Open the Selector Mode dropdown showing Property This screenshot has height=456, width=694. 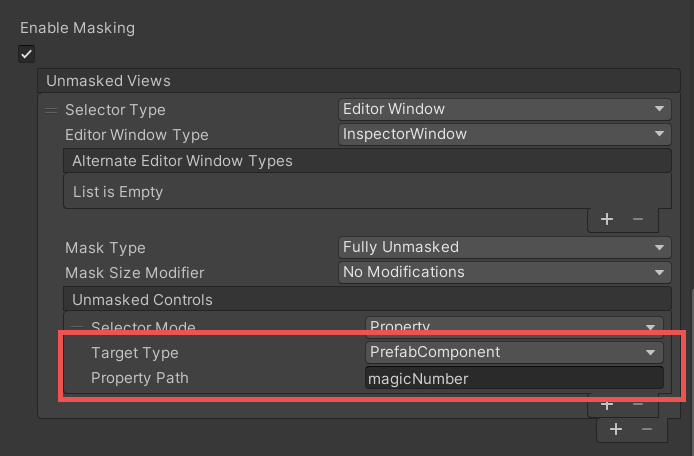point(513,327)
